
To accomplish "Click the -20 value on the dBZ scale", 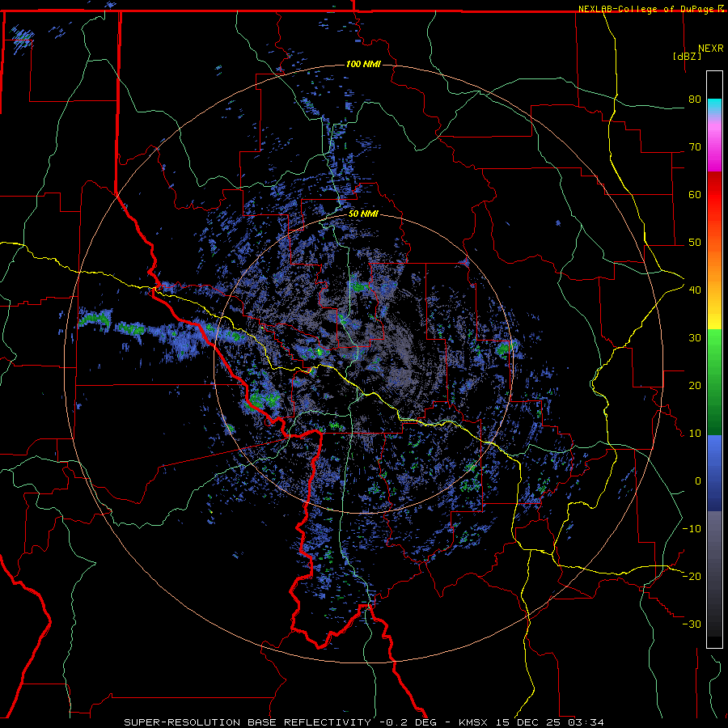I will [x=692, y=576].
